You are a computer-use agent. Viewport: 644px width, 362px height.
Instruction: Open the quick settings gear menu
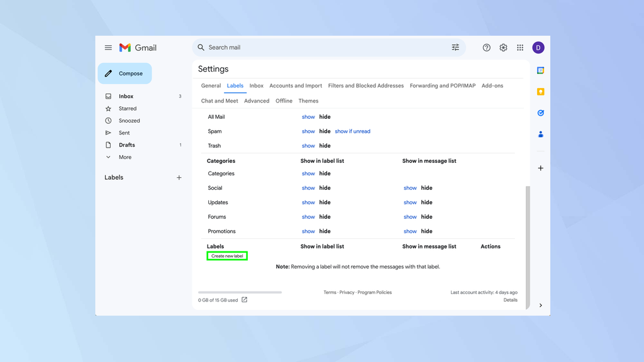point(503,47)
